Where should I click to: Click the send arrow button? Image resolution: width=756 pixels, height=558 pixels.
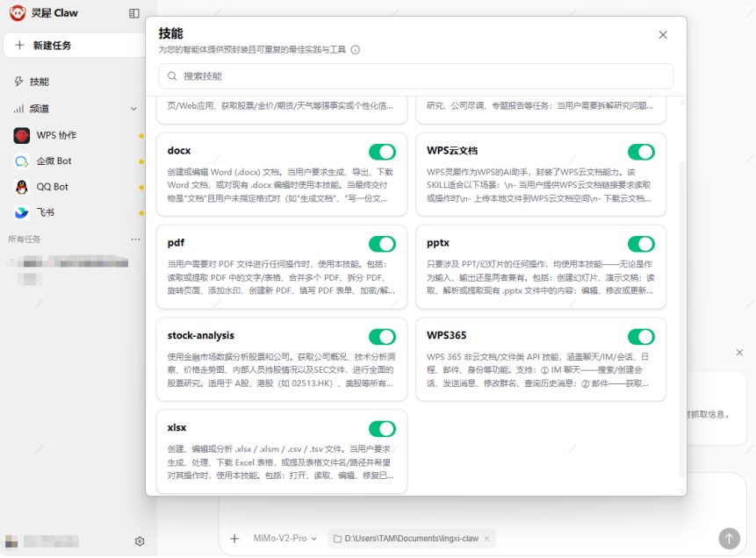click(x=729, y=538)
